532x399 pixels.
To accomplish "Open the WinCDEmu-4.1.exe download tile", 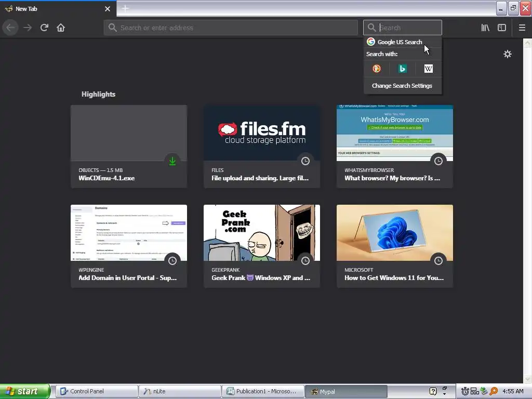I will (129, 146).
